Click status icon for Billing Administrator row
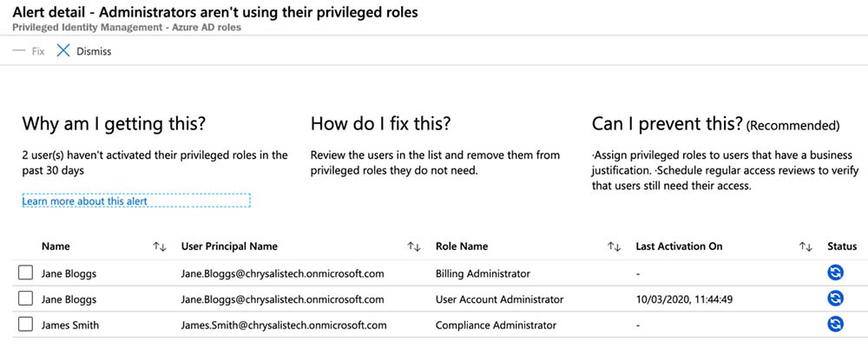 835,273
